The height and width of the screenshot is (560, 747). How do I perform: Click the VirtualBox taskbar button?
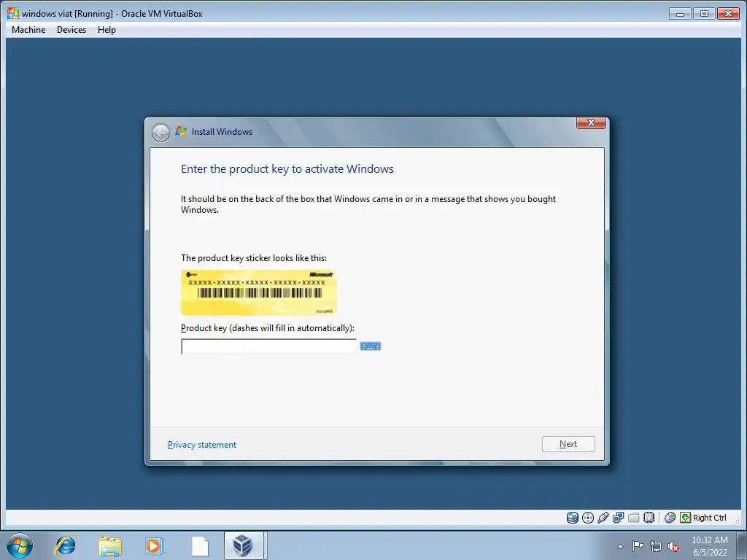pos(244,545)
